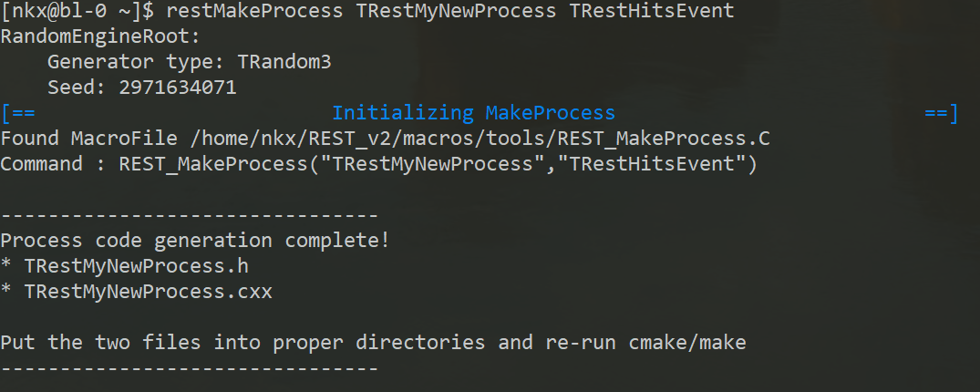The height and width of the screenshot is (392, 980).
Task: Click the lower dashed separator line
Action: coord(190,369)
